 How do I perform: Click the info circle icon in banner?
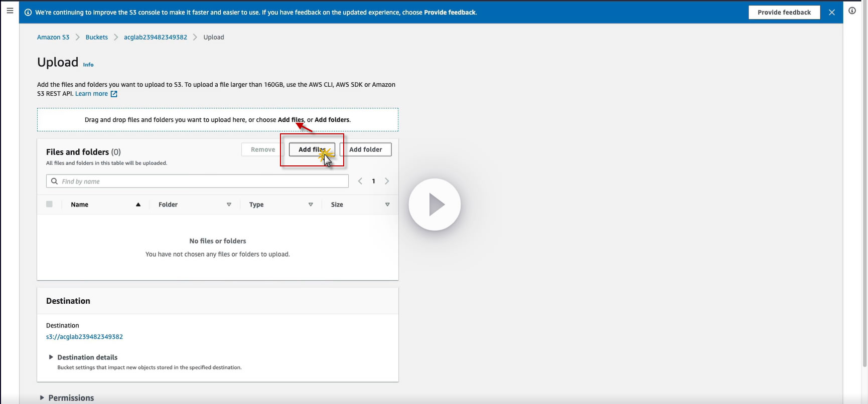(28, 13)
